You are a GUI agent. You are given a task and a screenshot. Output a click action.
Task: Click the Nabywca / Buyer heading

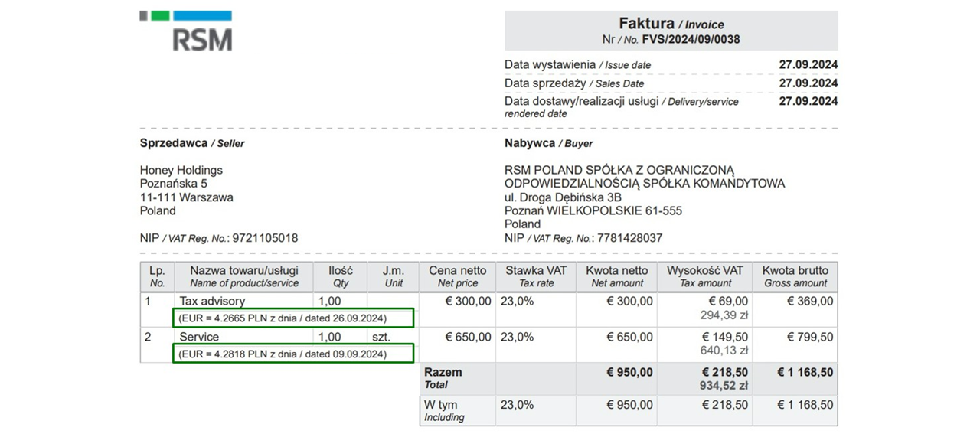coord(548,143)
